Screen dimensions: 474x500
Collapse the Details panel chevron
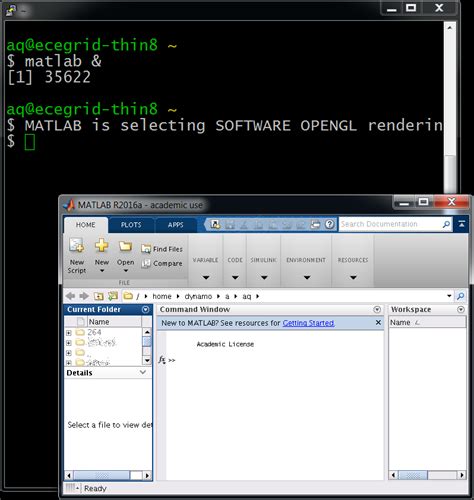pos(143,372)
